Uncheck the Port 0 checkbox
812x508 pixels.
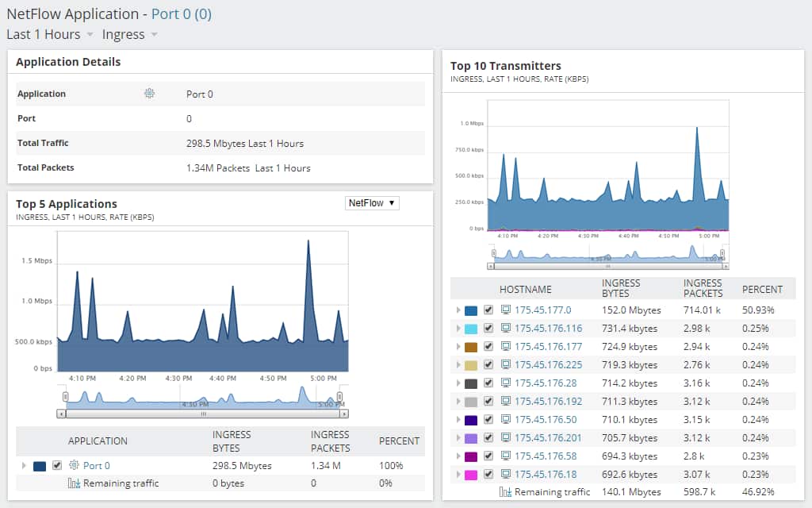(x=56, y=465)
